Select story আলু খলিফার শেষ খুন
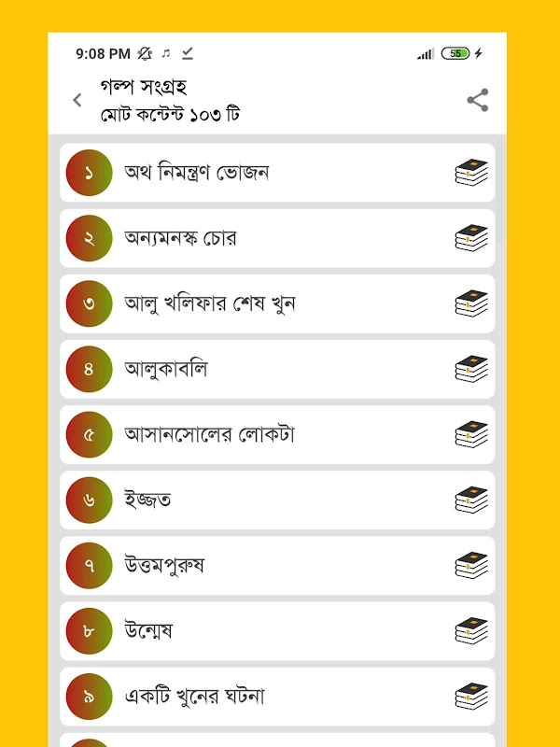 277,303
